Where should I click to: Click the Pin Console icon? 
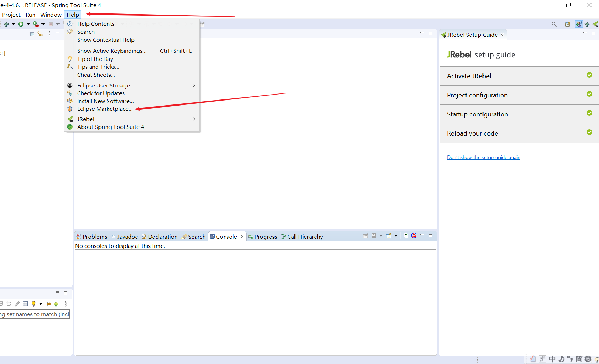(x=366, y=235)
